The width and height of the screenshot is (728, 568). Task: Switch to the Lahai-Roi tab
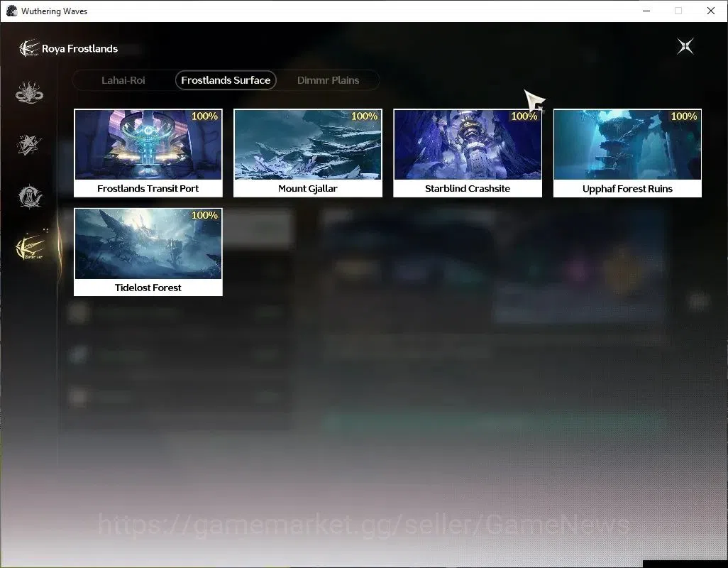pos(123,80)
